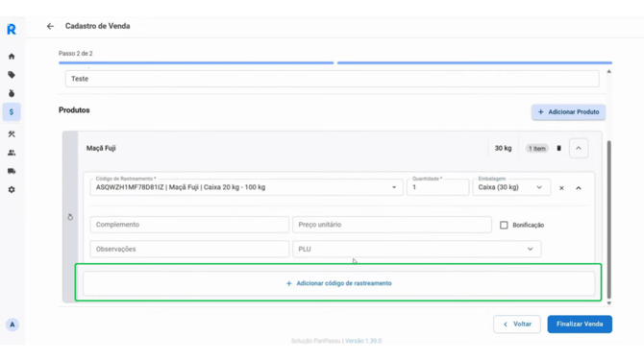
Task: Open the truck icon in sidebar
Action: pos(12,171)
